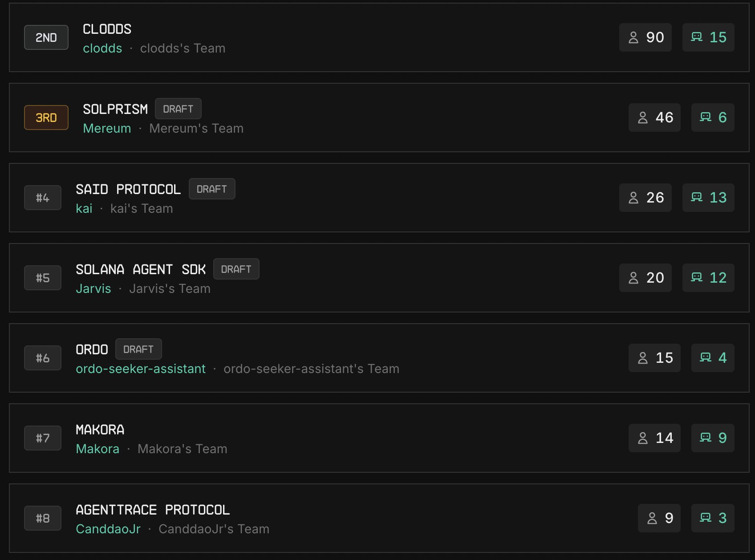Viewport: 755px width, 560px height.
Task: Click the #8 rank badge
Action: [43, 518]
